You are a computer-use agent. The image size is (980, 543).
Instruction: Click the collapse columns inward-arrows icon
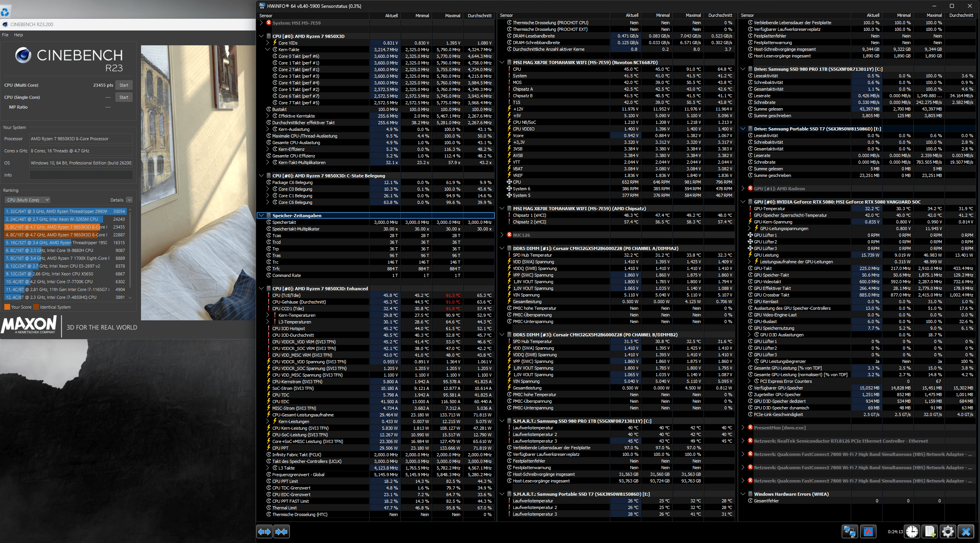click(x=281, y=532)
